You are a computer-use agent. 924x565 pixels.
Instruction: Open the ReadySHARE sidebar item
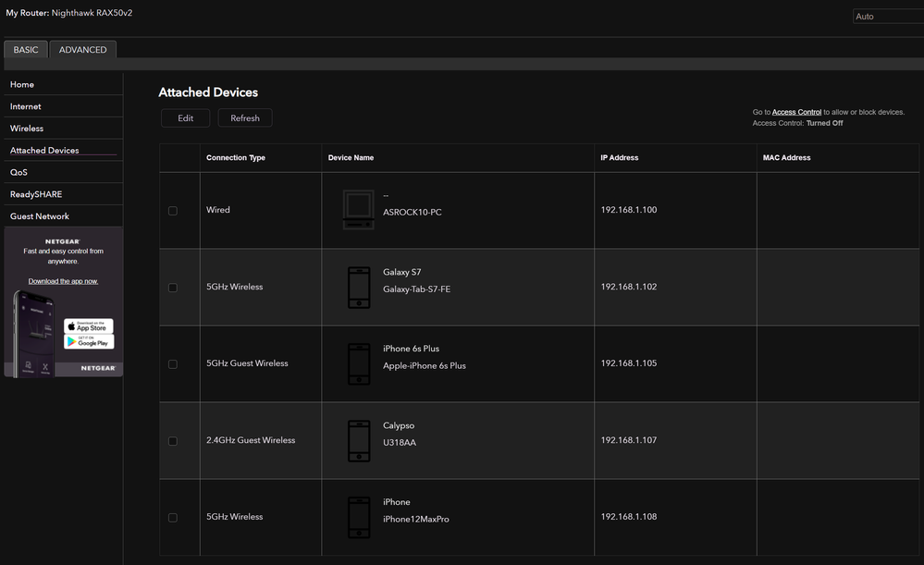pyautogui.click(x=36, y=194)
